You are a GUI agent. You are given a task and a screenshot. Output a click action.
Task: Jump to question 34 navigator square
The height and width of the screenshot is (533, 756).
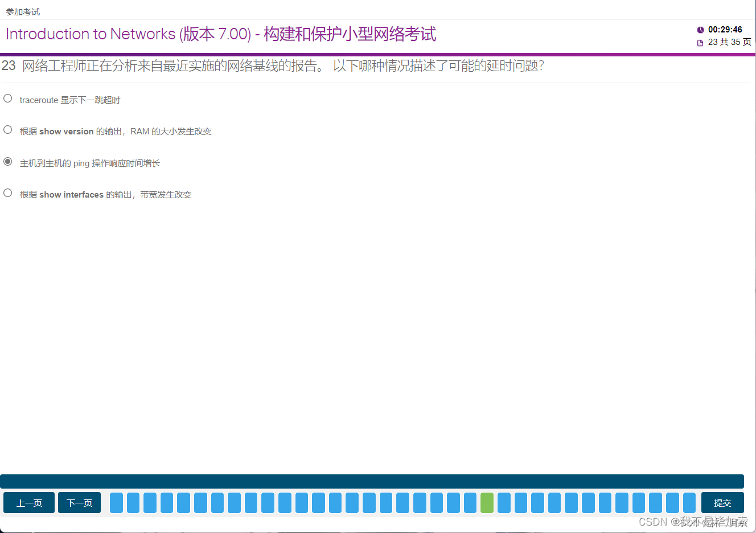[x=672, y=503]
